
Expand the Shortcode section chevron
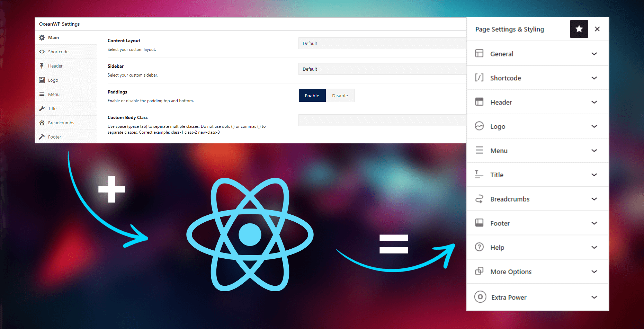(x=594, y=78)
